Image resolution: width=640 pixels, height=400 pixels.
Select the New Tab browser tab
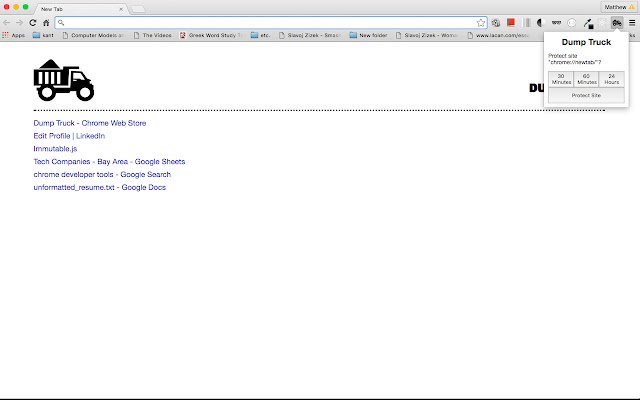tap(80, 9)
